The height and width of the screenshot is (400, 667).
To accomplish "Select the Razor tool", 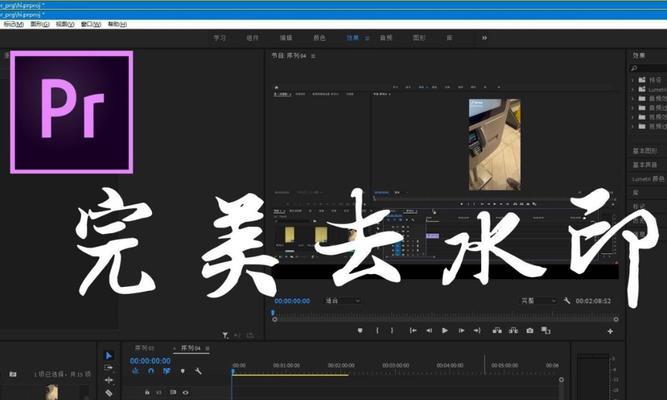I will 108,393.
